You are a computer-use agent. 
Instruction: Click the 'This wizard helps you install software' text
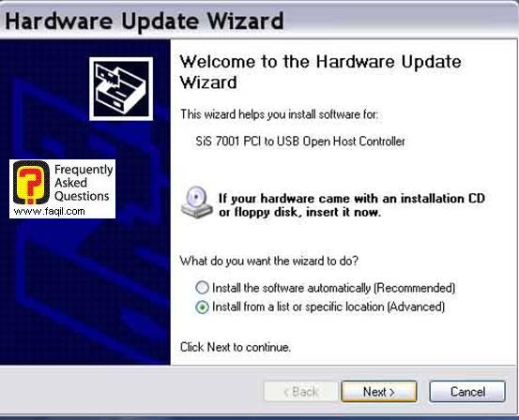279,114
